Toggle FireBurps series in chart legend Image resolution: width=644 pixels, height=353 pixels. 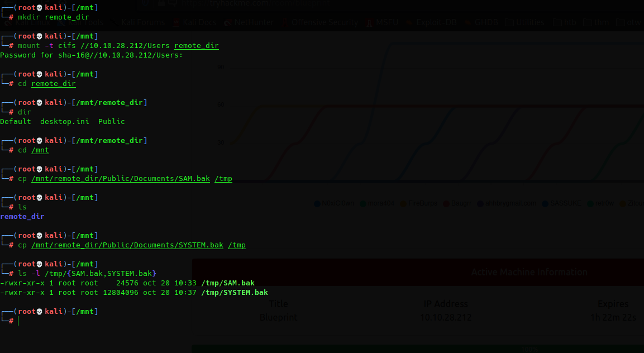tap(418, 203)
